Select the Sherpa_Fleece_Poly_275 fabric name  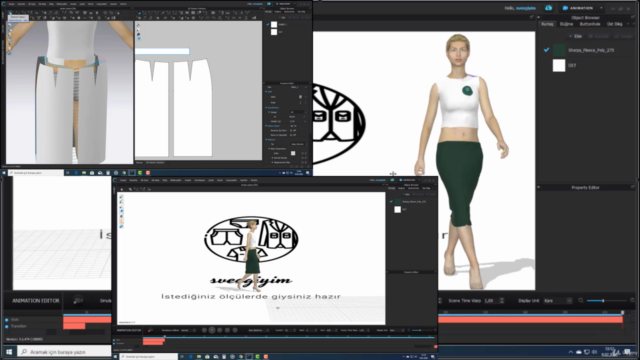coord(591,50)
